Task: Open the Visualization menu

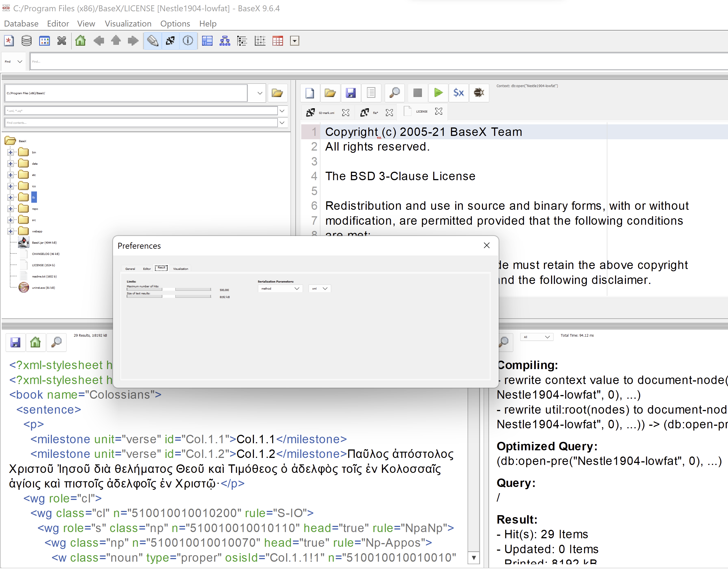Action: pyautogui.click(x=128, y=24)
